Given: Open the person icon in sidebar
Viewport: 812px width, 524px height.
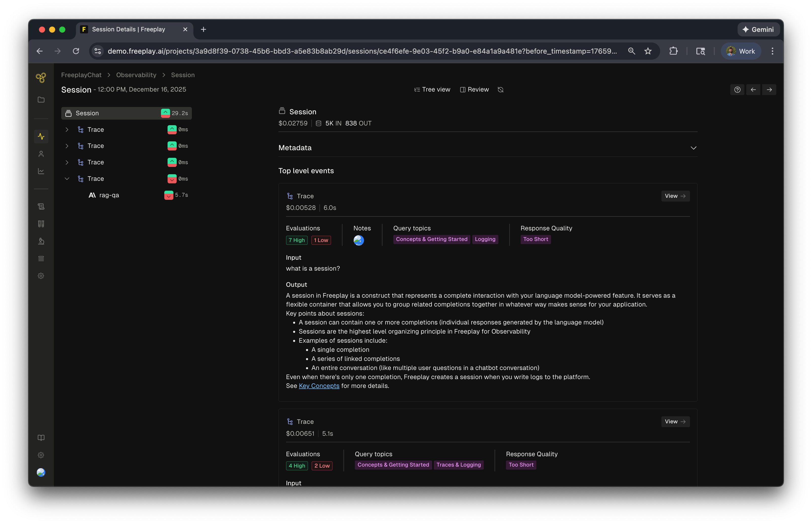Looking at the screenshot, I should [x=41, y=154].
